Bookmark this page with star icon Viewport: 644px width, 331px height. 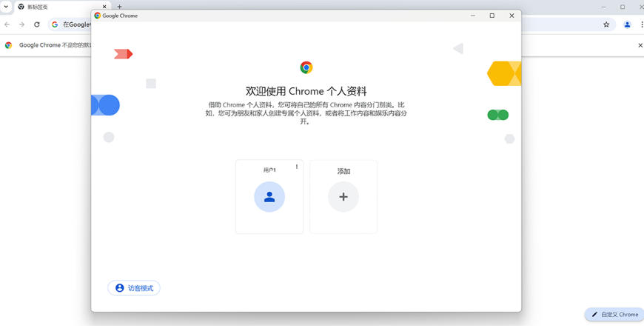pyautogui.click(x=606, y=24)
